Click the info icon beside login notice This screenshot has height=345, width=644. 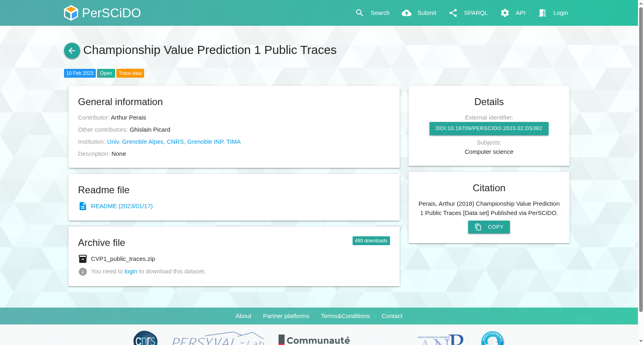coord(83,272)
